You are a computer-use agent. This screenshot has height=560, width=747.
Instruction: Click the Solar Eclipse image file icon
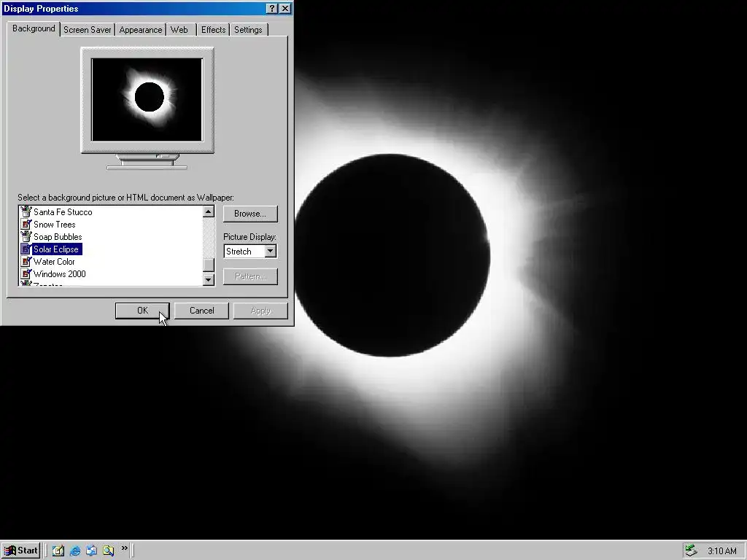26,249
